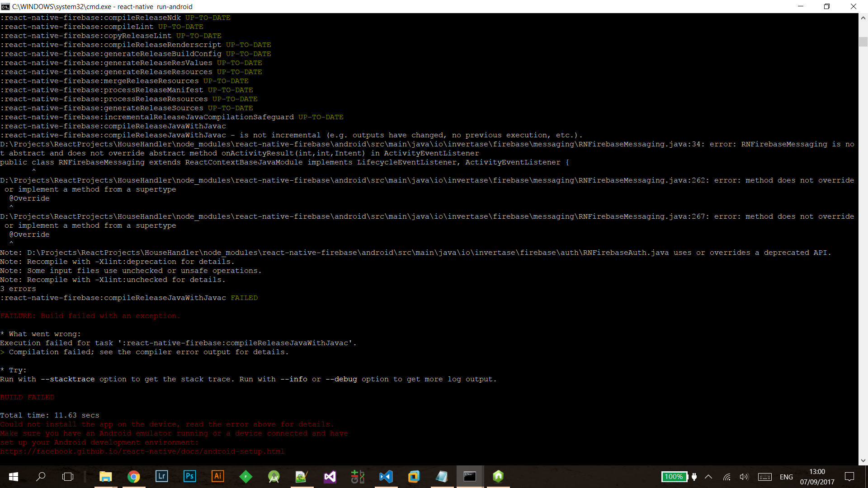
Task: Click the taskbar search magnifier icon
Action: [41, 477]
